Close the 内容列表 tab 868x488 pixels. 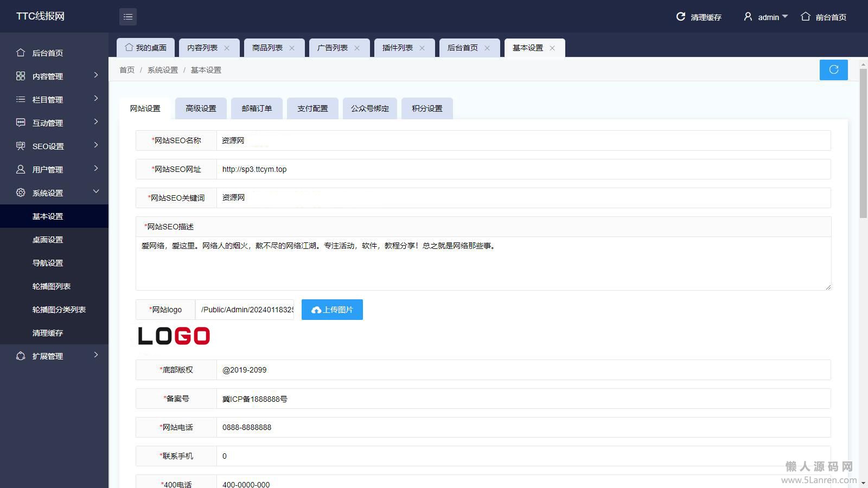[x=227, y=48]
